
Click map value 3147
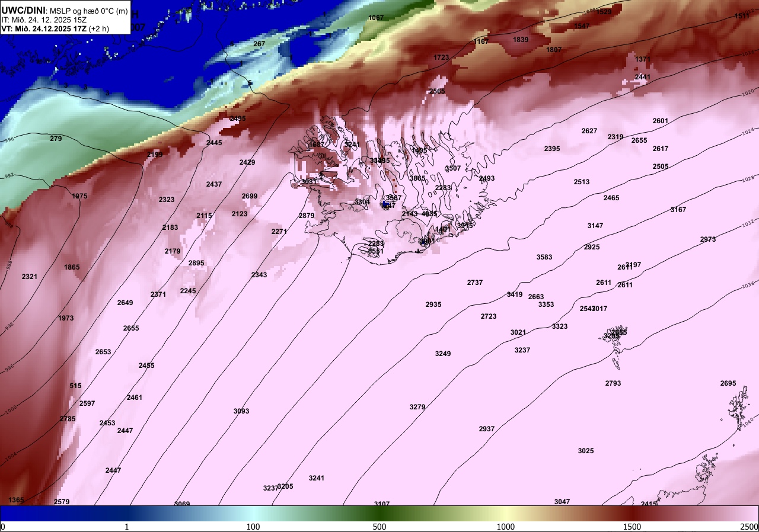tap(595, 226)
